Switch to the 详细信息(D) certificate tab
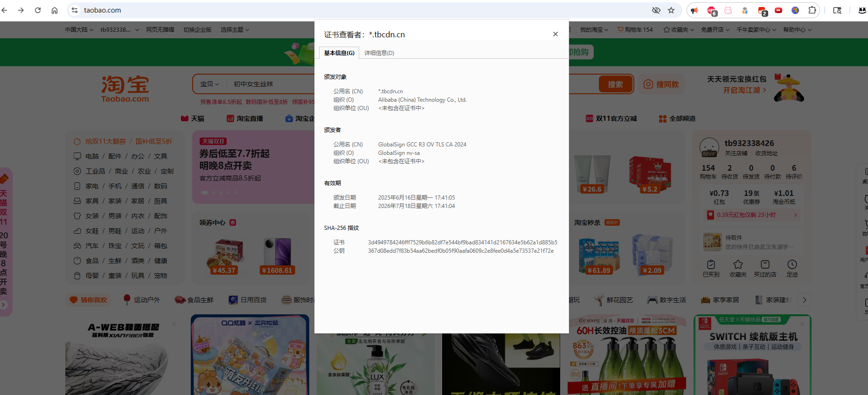Screen dimensions: 868x395 click(x=379, y=53)
